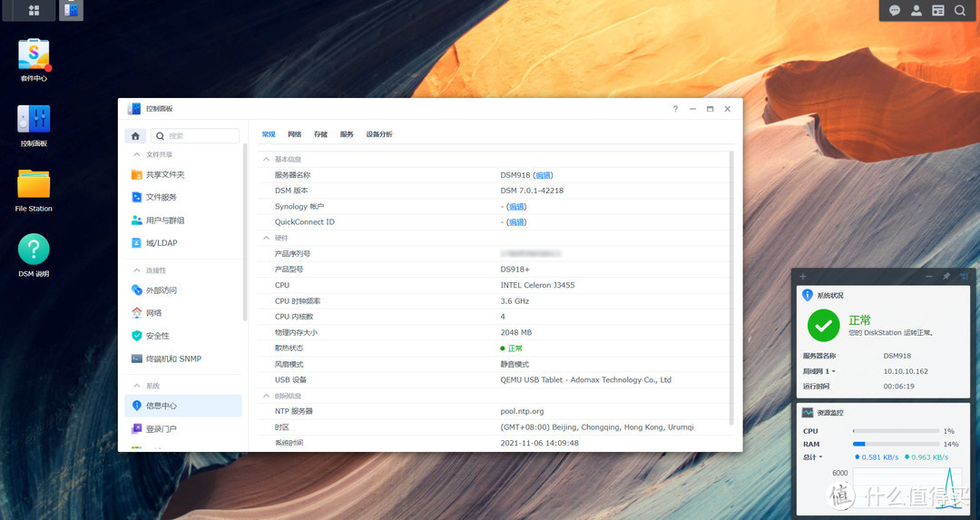This screenshot has height=520, width=980.
Task: Open the main menu grid icon
Action: pyautogui.click(x=34, y=10)
